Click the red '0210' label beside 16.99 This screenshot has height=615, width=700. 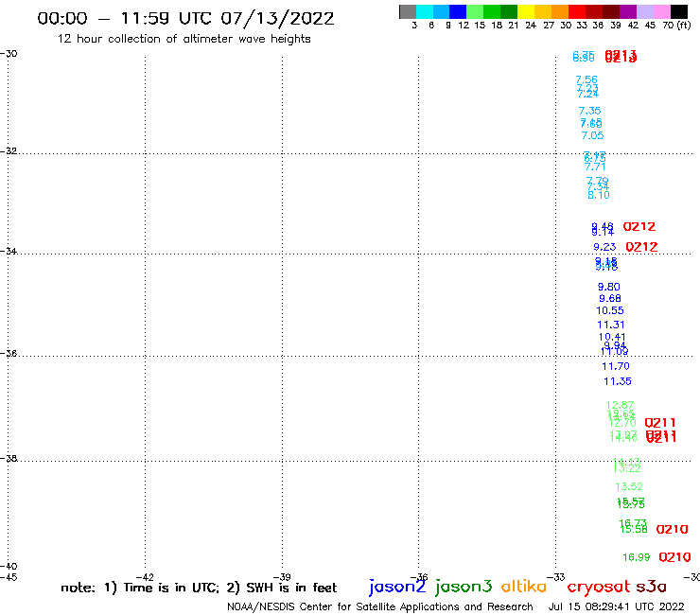[674, 557]
